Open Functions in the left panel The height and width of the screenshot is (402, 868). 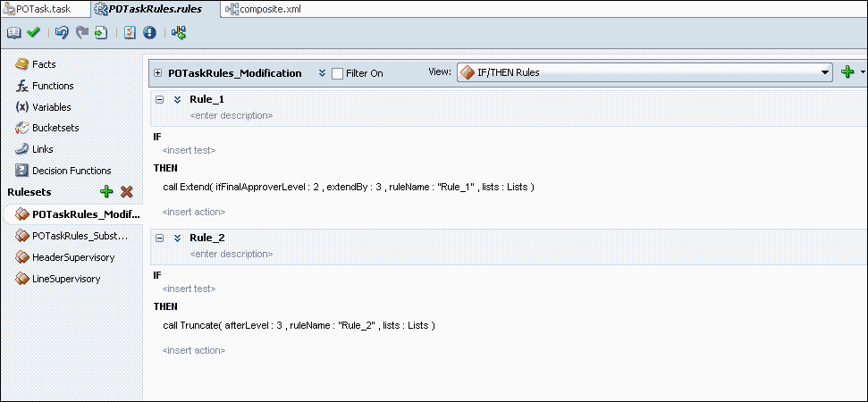click(53, 86)
